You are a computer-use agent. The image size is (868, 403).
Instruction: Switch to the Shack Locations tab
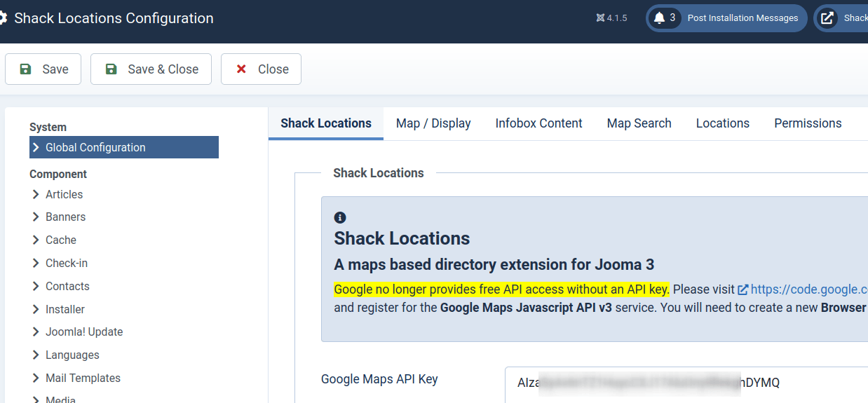click(x=326, y=123)
